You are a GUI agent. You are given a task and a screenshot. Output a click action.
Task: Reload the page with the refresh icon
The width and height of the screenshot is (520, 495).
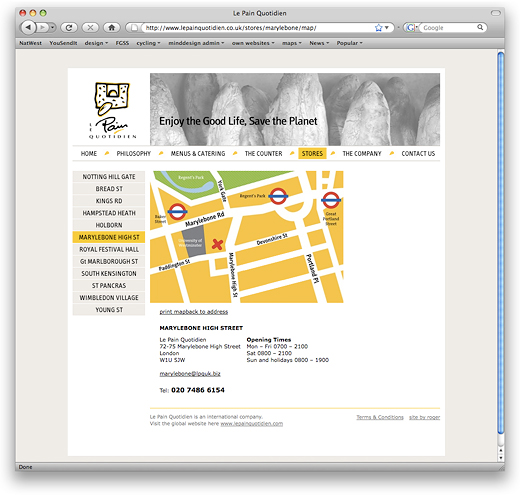click(x=69, y=28)
